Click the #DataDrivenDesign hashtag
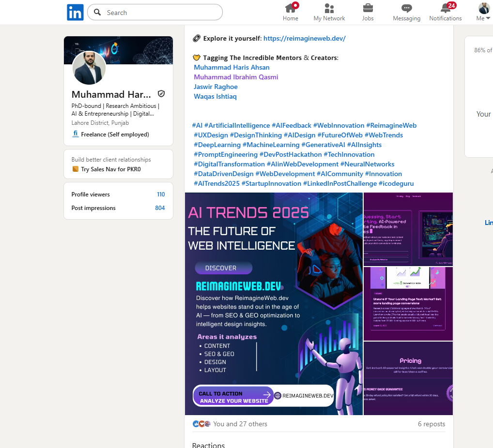The height and width of the screenshot is (448, 493). pos(224,174)
